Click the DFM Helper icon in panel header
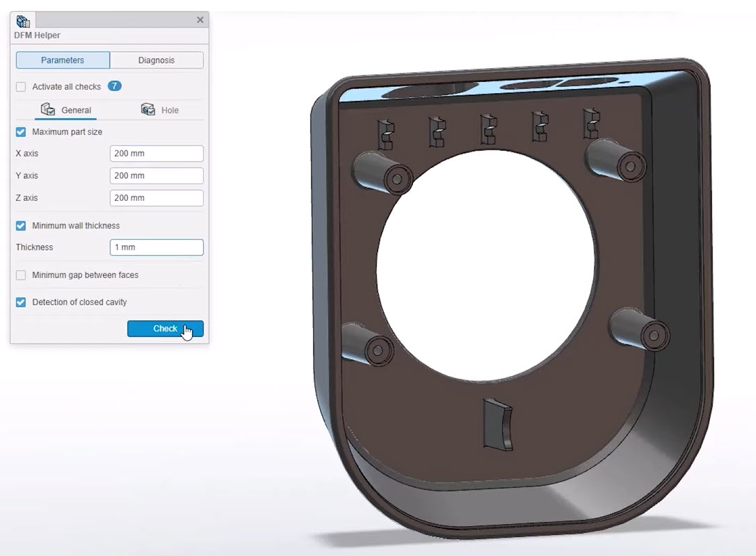The width and height of the screenshot is (756, 556). [23, 21]
